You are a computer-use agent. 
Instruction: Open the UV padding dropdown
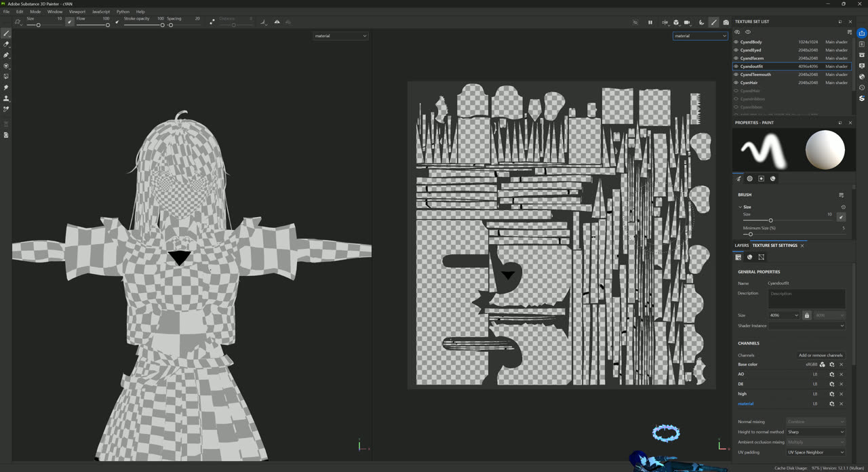click(x=816, y=452)
